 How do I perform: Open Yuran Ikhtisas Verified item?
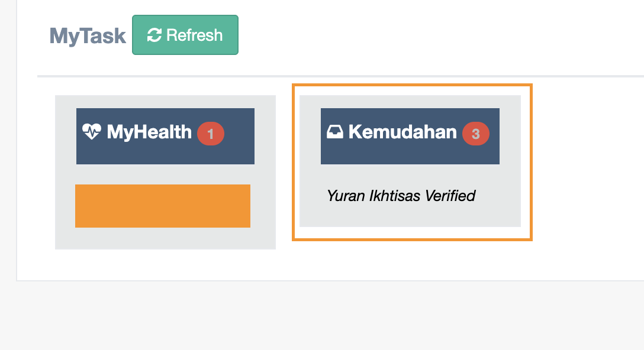tap(401, 196)
